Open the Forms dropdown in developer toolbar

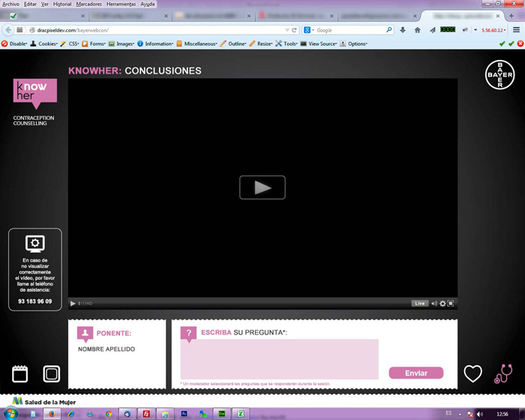(94, 43)
